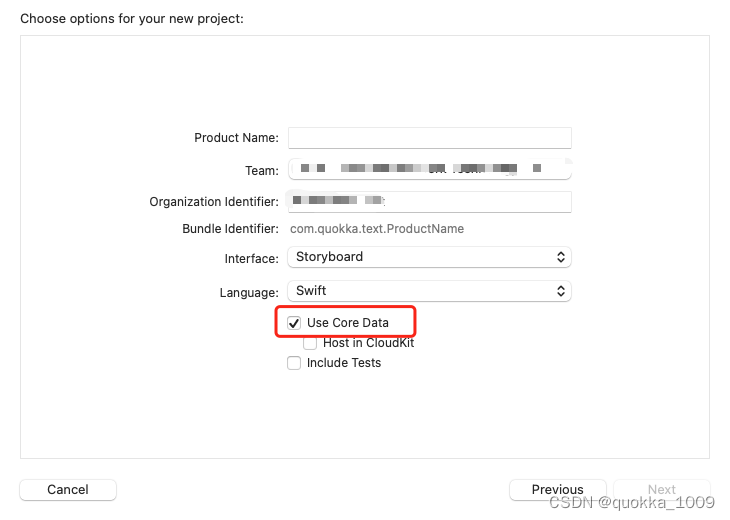Open the Language dropdown showing Swift
The image size is (730, 520).
tap(429, 291)
